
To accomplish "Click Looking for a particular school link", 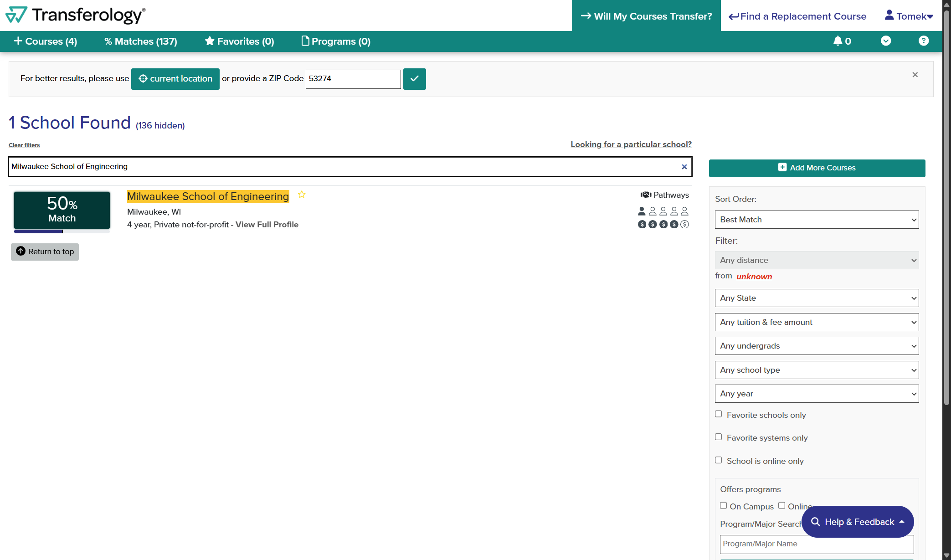I will [x=631, y=144].
